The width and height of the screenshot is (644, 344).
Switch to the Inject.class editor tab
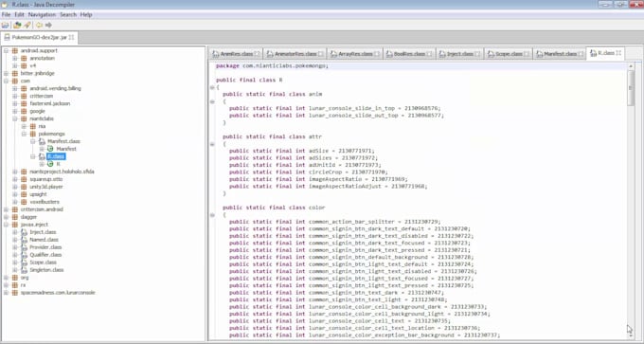460,54
